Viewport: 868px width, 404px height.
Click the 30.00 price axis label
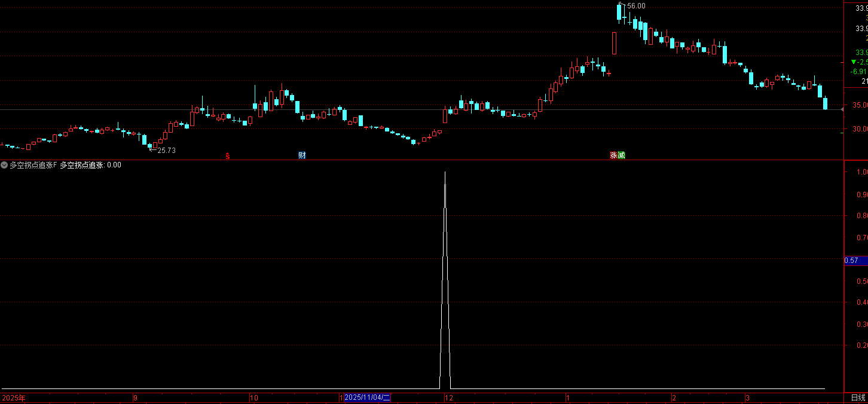[x=860, y=129]
